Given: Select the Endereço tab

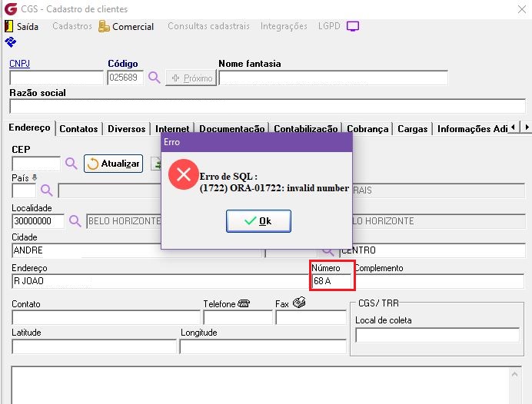Looking at the screenshot, I should 29,127.
